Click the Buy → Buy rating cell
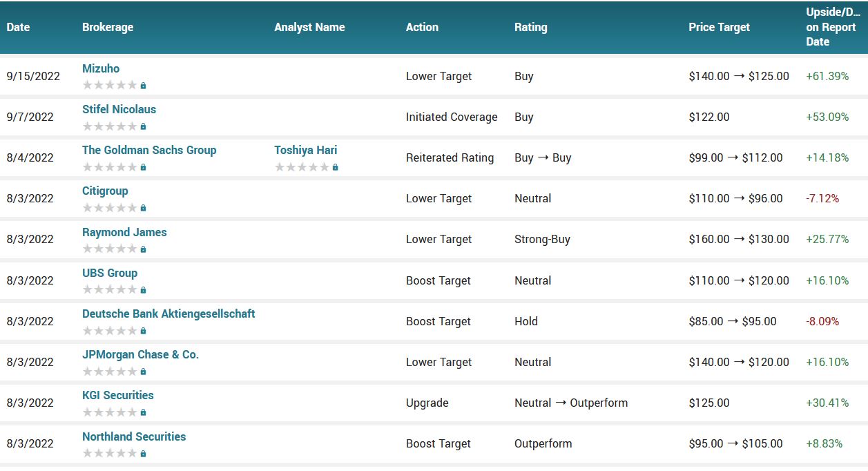The width and height of the screenshot is (868, 471). pyautogui.click(x=543, y=157)
